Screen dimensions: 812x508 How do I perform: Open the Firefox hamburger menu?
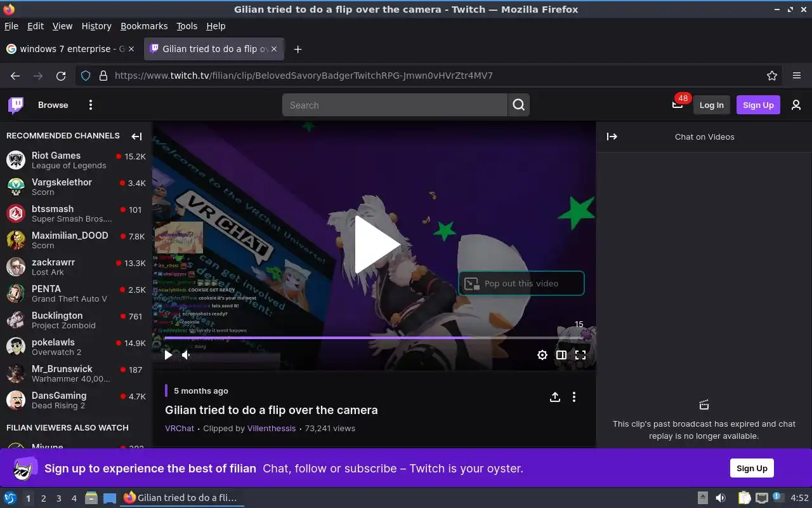coord(797,76)
